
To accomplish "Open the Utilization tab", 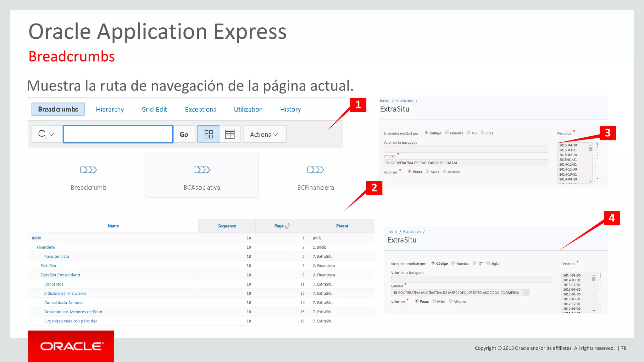I will tap(248, 109).
